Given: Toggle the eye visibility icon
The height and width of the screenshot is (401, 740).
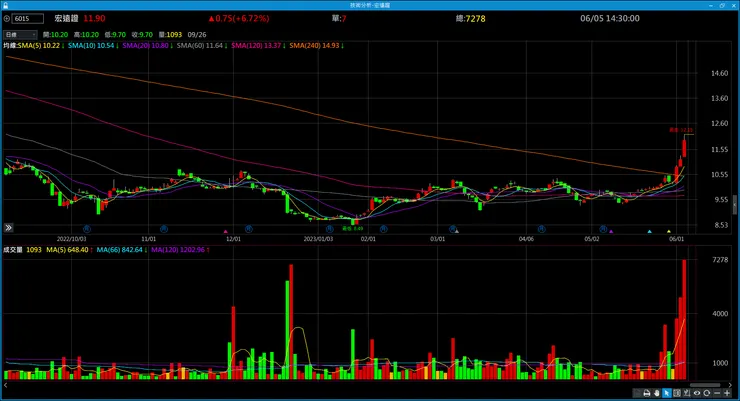Looking at the screenshot, I should pyautogui.click(x=697, y=393).
